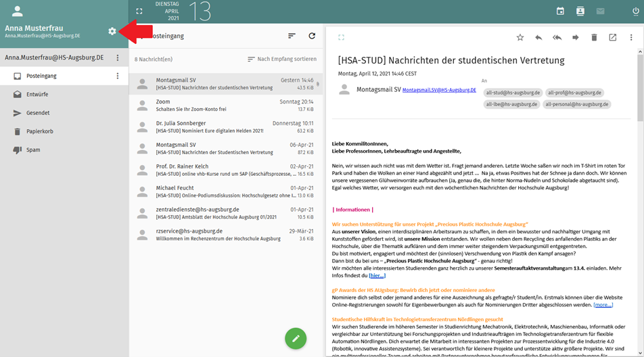Viewport: 644px width, 357px height.
Task: Open the account options three-dot menu
Action: click(x=118, y=58)
